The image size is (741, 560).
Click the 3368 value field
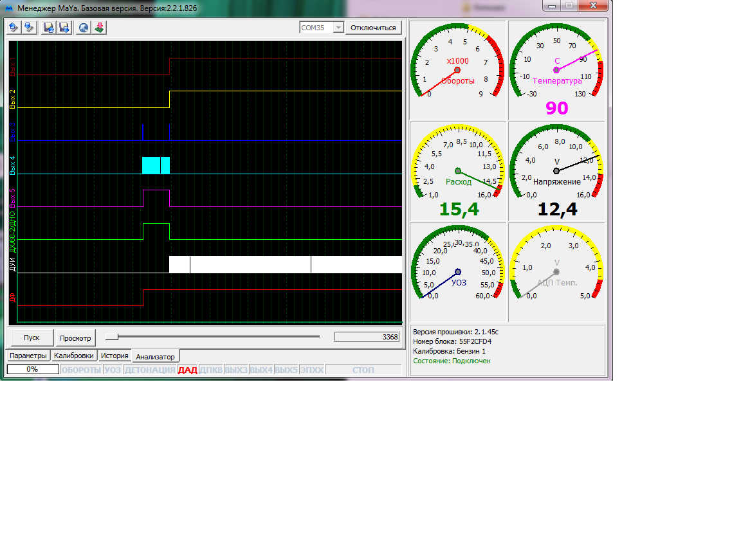[x=367, y=337]
